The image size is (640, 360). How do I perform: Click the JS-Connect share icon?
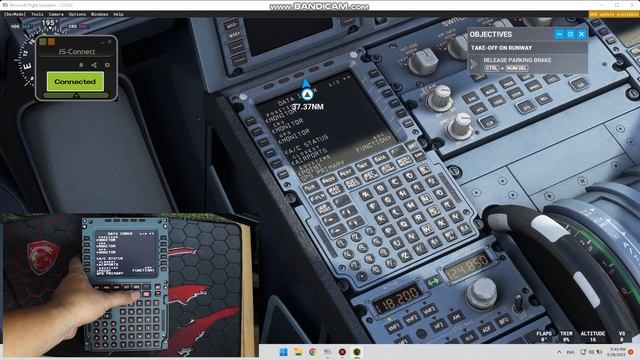(94, 65)
